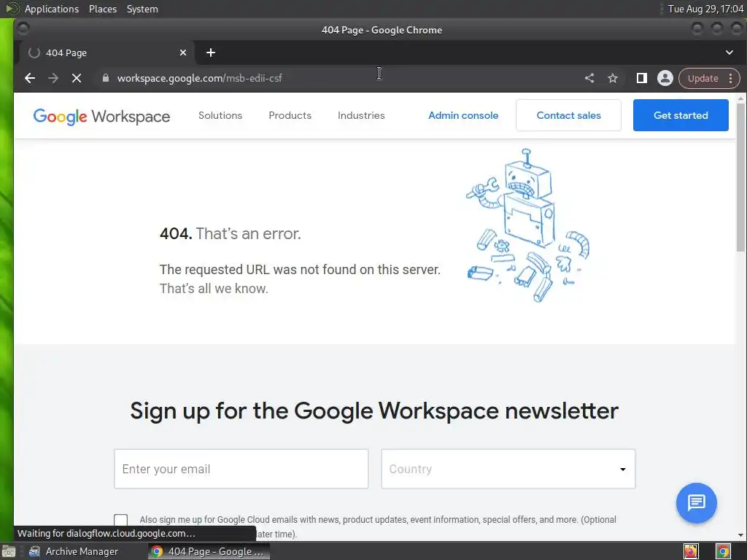The width and height of the screenshot is (747, 560).
Task: Click the Firefox icon in the bottom panel
Action: [691, 551]
